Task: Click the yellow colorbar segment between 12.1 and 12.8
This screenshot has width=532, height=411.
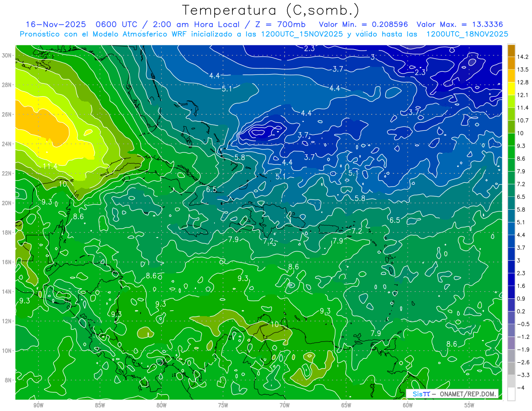Action: coord(511,89)
